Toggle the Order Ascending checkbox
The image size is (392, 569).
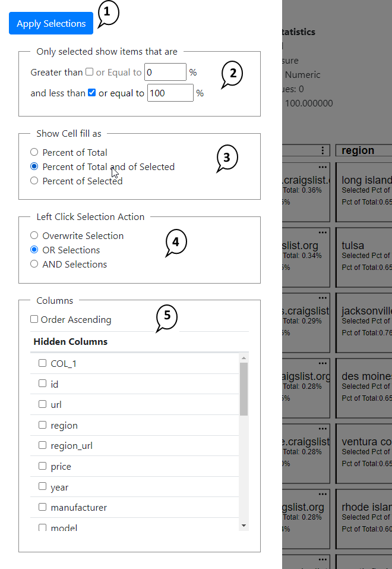pos(34,319)
